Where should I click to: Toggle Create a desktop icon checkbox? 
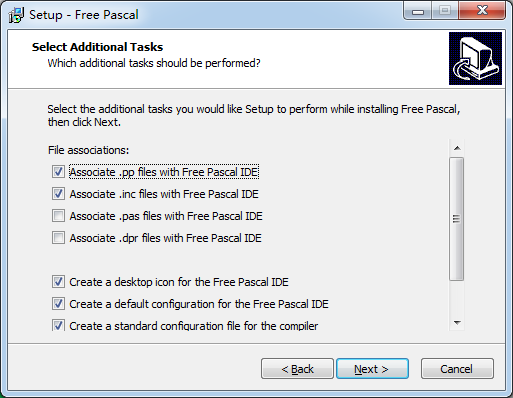[x=58, y=282]
